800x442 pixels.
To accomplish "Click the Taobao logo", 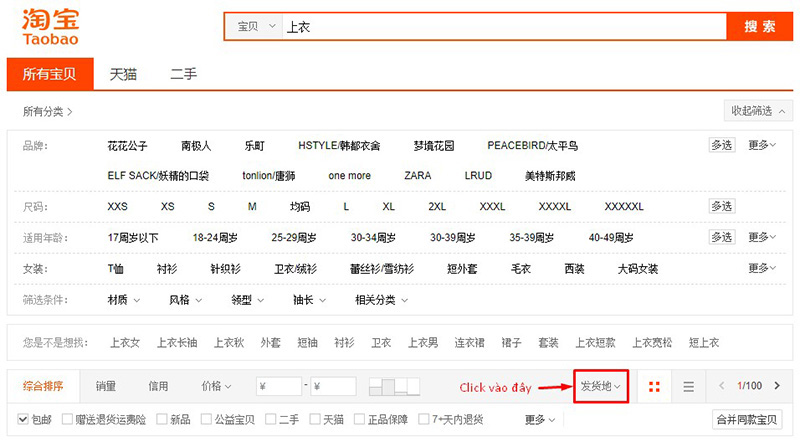I will pos(50,25).
